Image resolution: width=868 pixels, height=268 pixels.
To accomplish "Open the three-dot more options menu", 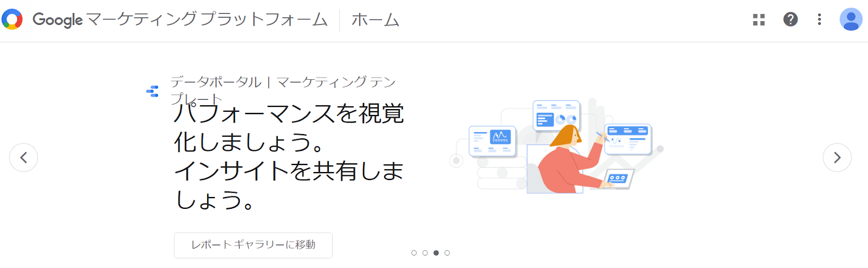I will (819, 20).
